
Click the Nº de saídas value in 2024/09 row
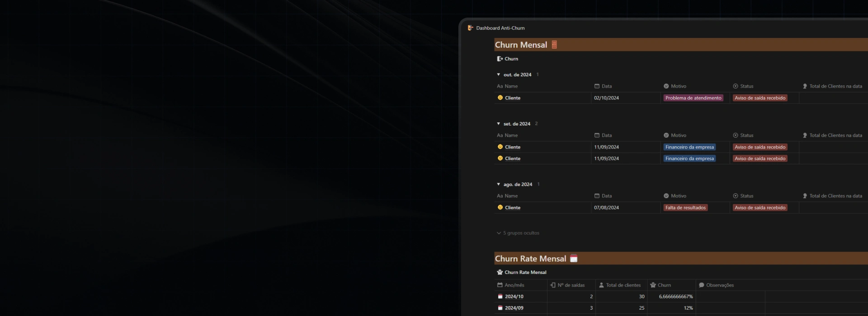[591, 308]
